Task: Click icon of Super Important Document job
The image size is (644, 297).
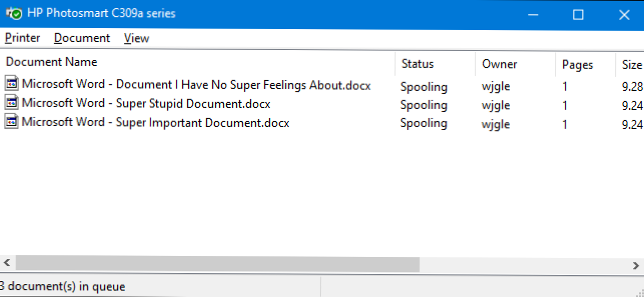Action: pyautogui.click(x=12, y=122)
